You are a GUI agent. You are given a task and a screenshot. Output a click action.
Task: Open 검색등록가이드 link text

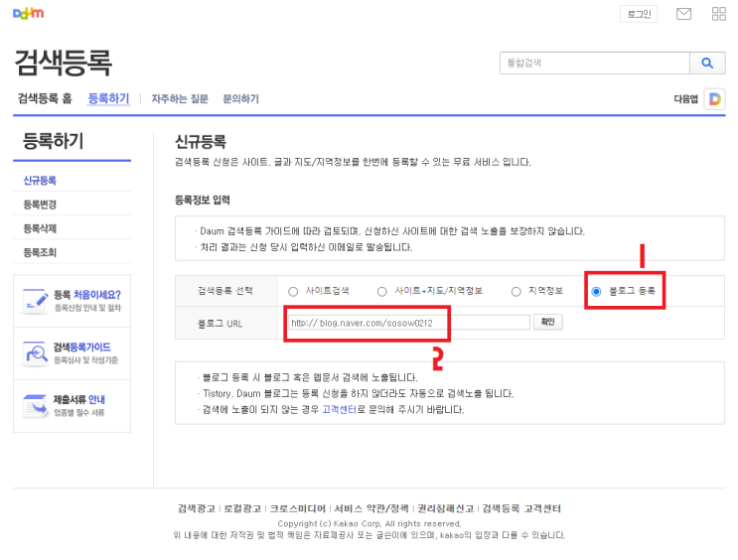click(81, 347)
